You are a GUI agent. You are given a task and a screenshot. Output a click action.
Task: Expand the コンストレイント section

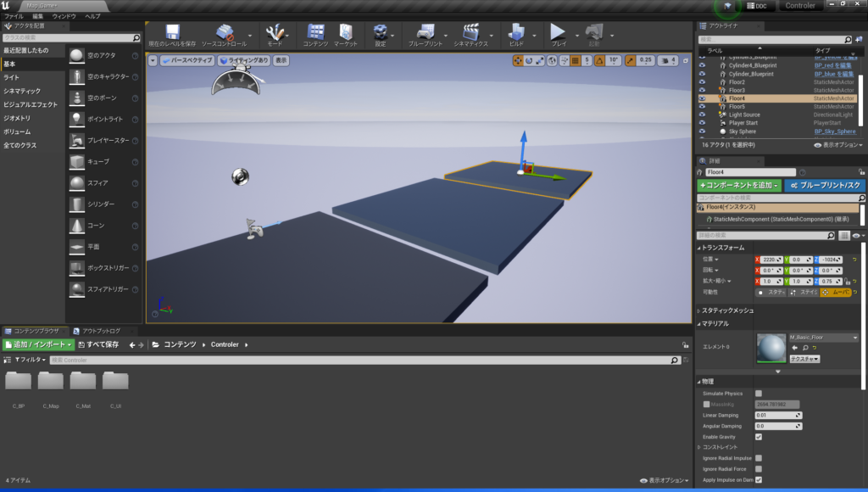(699, 447)
